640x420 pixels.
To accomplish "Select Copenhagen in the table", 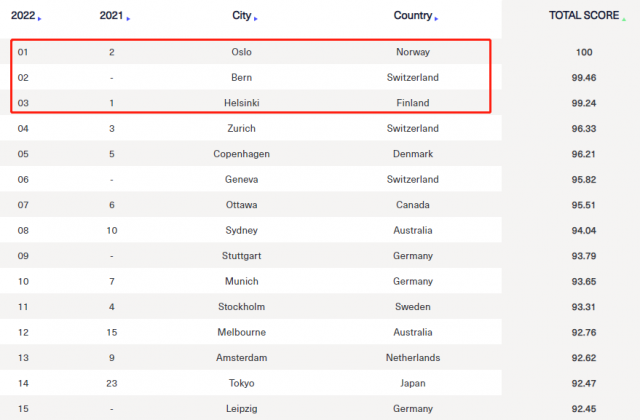I will coord(242,154).
